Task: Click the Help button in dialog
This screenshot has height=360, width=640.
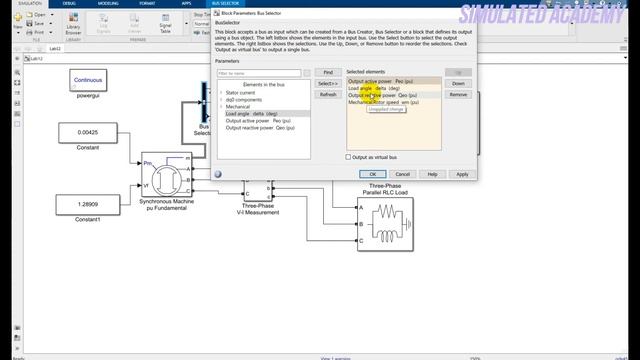Action: 432,174
